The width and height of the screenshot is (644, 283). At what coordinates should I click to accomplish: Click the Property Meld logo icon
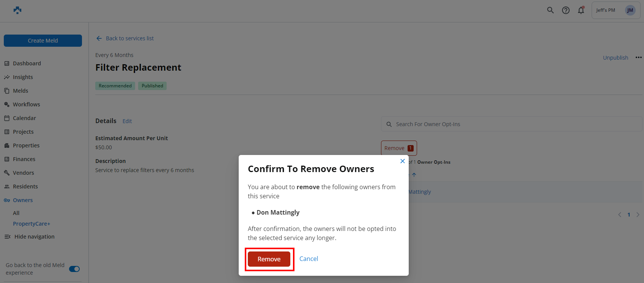point(17,10)
